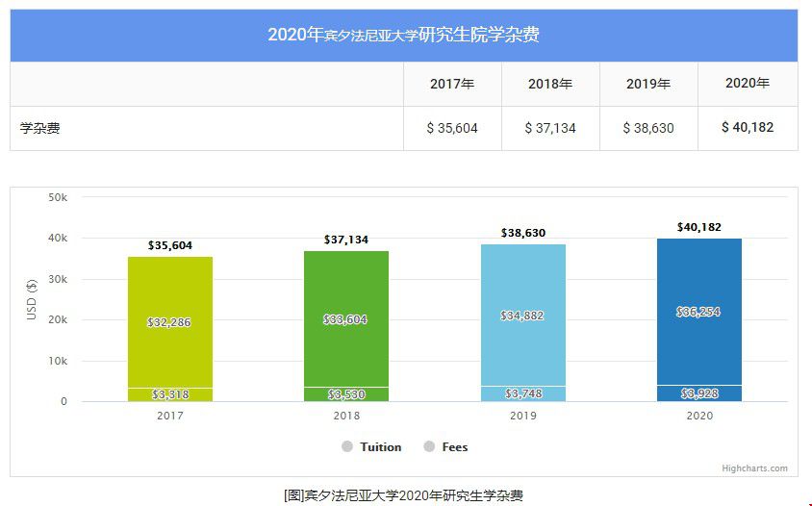Click the 2019 fees segment $3,748
This screenshot has height=506, width=812.
point(523,393)
